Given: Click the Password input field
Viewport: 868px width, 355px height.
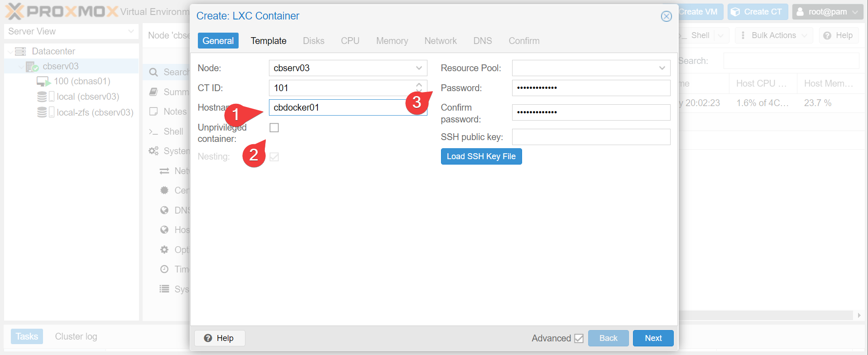Looking at the screenshot, I should point(591,88).
